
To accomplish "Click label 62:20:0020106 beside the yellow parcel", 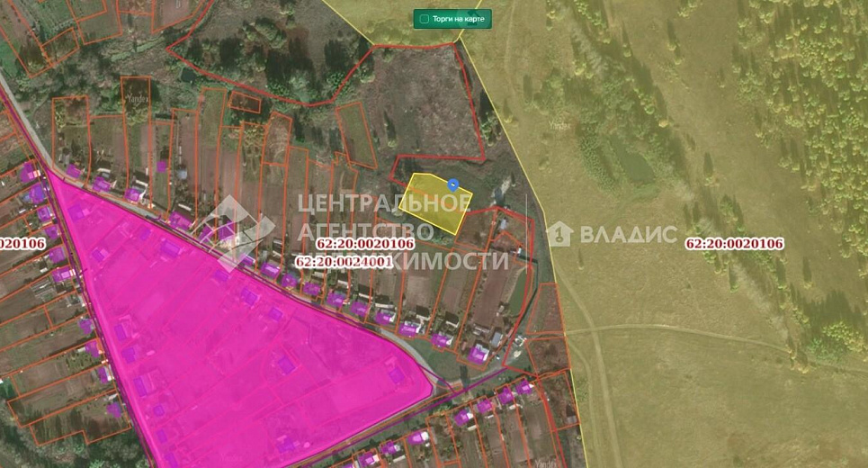I will (365, 244).
